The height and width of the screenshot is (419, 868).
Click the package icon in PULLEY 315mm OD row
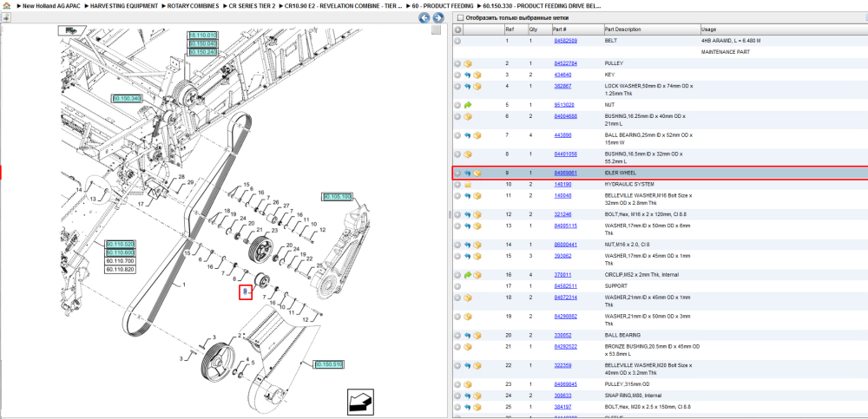point(468,384)
